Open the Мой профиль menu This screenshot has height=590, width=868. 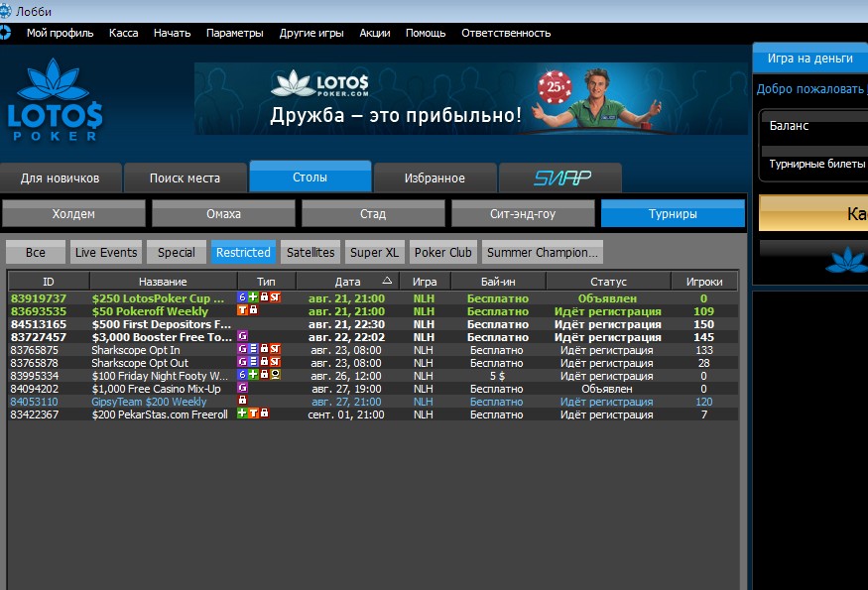[x=60, y=33]
